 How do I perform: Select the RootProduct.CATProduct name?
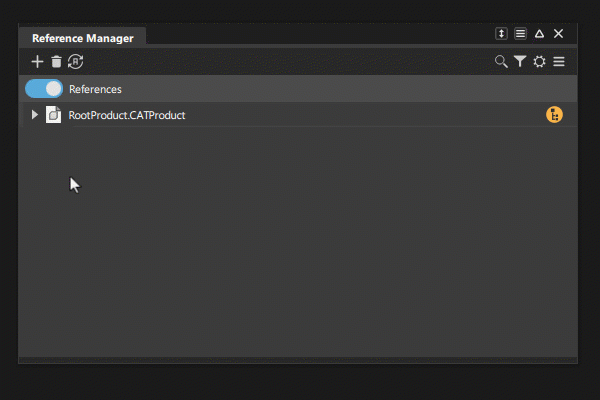tap(127, 115)
